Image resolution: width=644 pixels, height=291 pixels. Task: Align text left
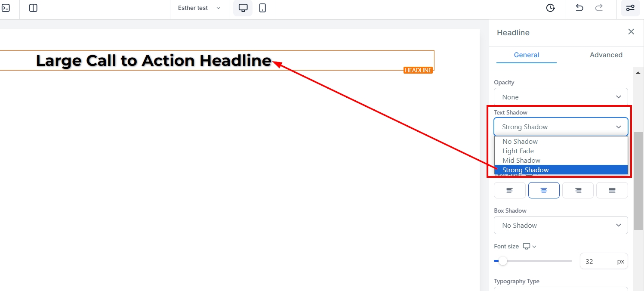(x=510, y=190)
